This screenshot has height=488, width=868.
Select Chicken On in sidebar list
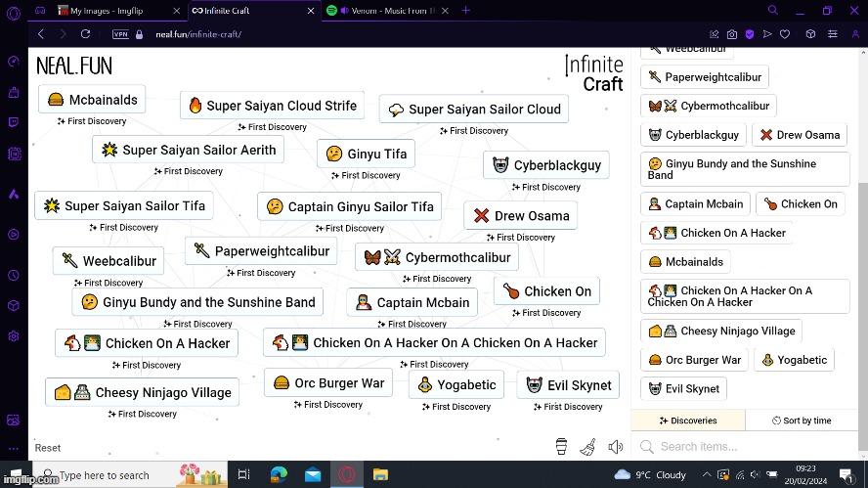pyautogui.click(x=801, y=203)
